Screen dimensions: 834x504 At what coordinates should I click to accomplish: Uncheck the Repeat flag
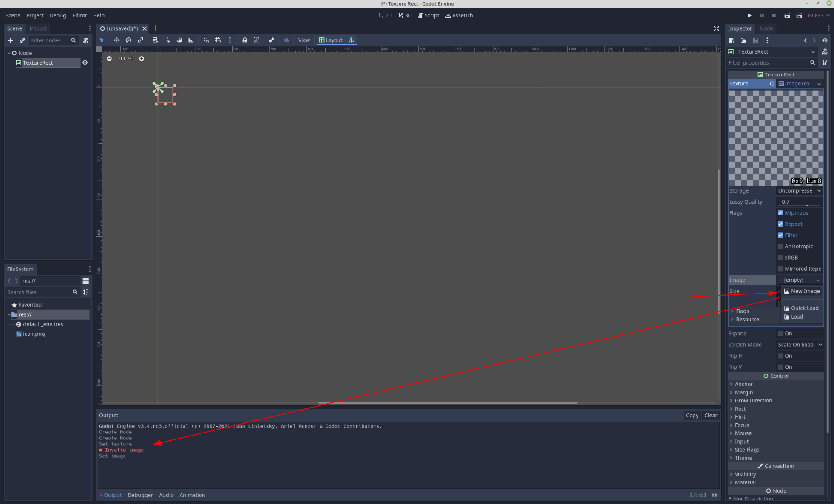click(781, 224)
